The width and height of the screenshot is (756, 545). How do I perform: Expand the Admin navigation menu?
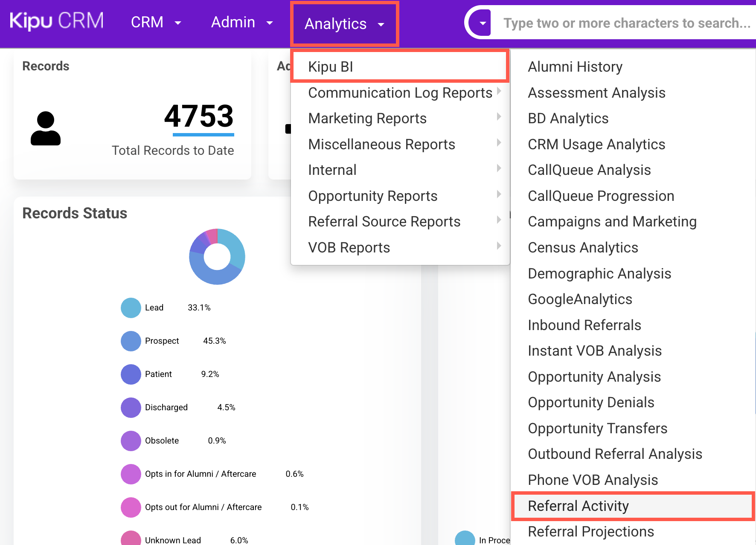241,22
